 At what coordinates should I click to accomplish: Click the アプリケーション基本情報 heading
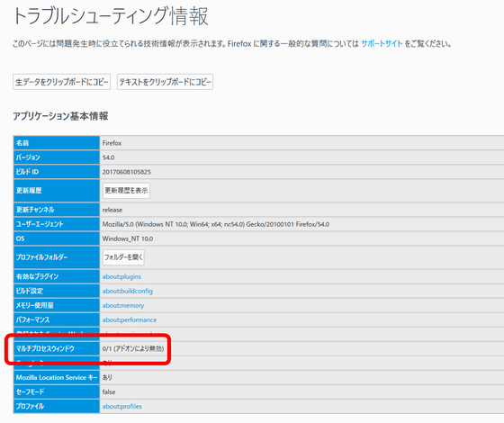60,116
